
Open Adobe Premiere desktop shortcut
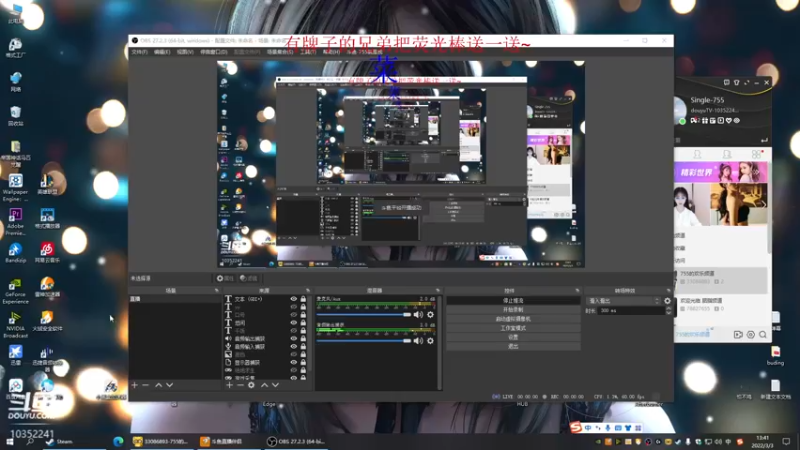point(15,221)
